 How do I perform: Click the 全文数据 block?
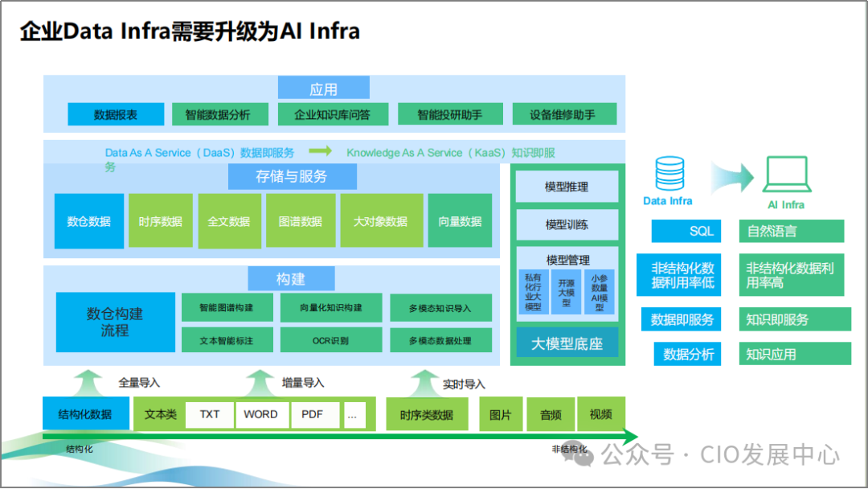click(229, 221)
